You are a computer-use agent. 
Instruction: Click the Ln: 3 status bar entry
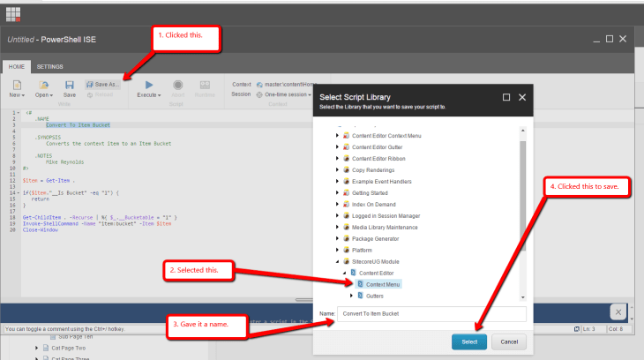tap(588, 329)
